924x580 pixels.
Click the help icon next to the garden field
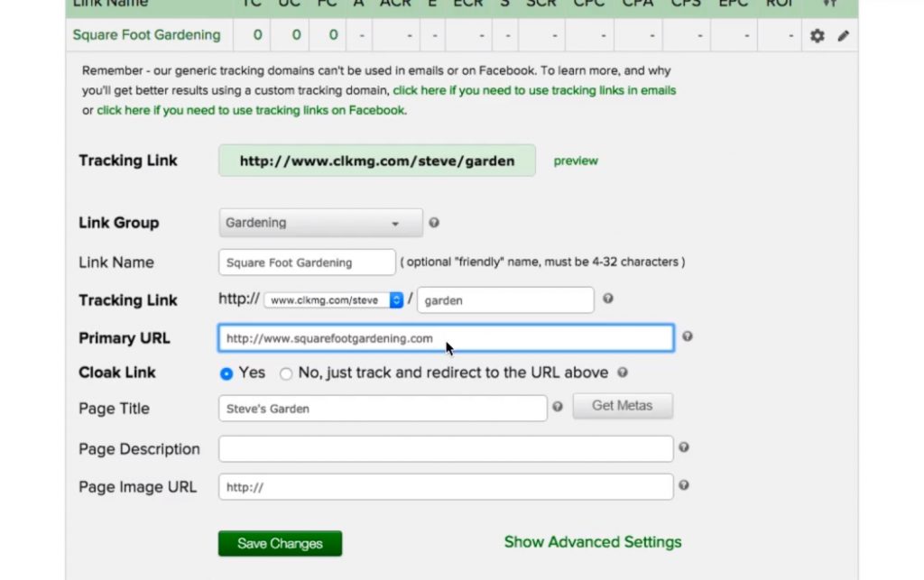(607, 299)
